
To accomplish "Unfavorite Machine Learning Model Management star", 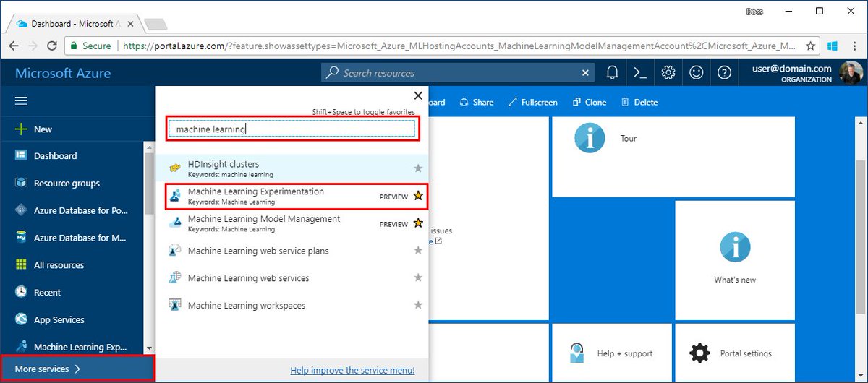I will point(418,223).
